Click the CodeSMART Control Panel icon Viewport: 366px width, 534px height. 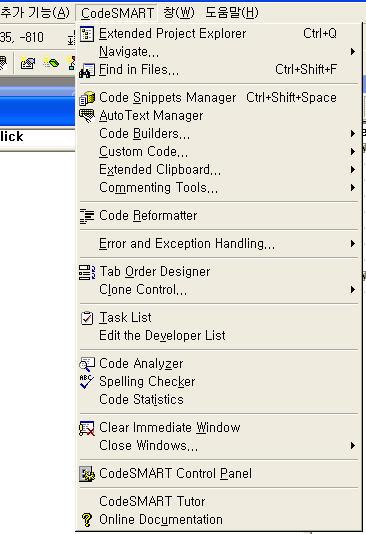[x=87, y=474]
